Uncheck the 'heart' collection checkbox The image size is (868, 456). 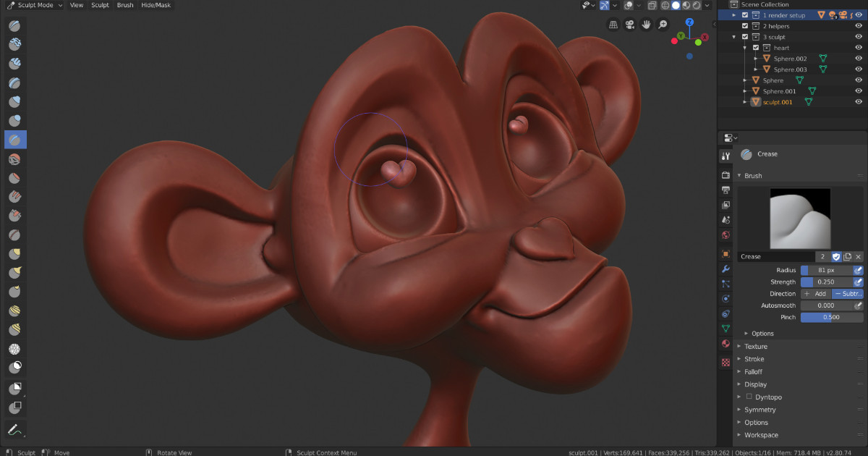[x=756, y=48]
